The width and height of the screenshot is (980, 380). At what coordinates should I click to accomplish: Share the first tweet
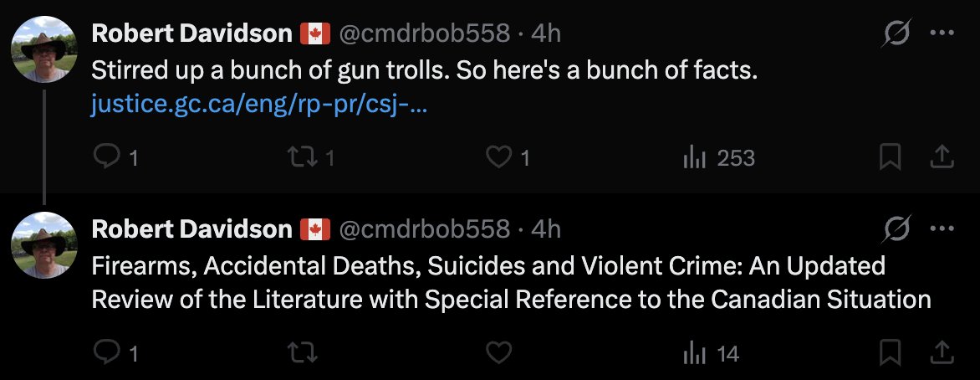941,157
